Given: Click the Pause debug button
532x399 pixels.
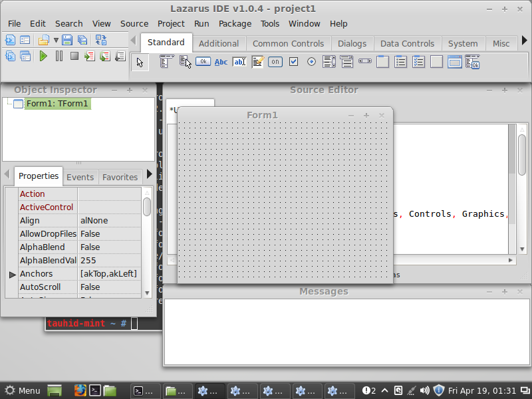Looking at the screenshot, I should (x=59, y=56).
